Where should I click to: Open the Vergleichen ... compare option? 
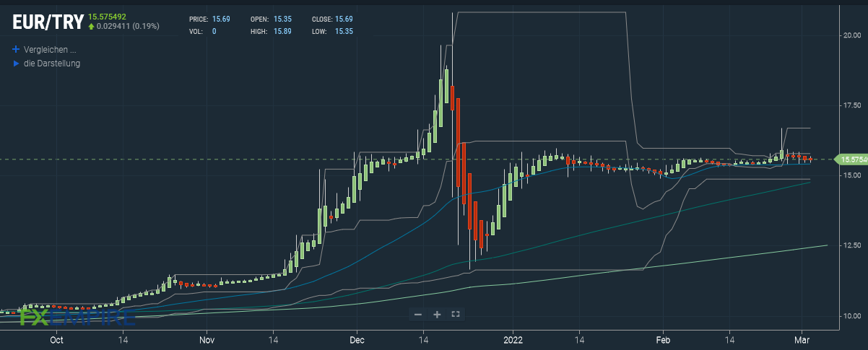[x=50, y=50]
